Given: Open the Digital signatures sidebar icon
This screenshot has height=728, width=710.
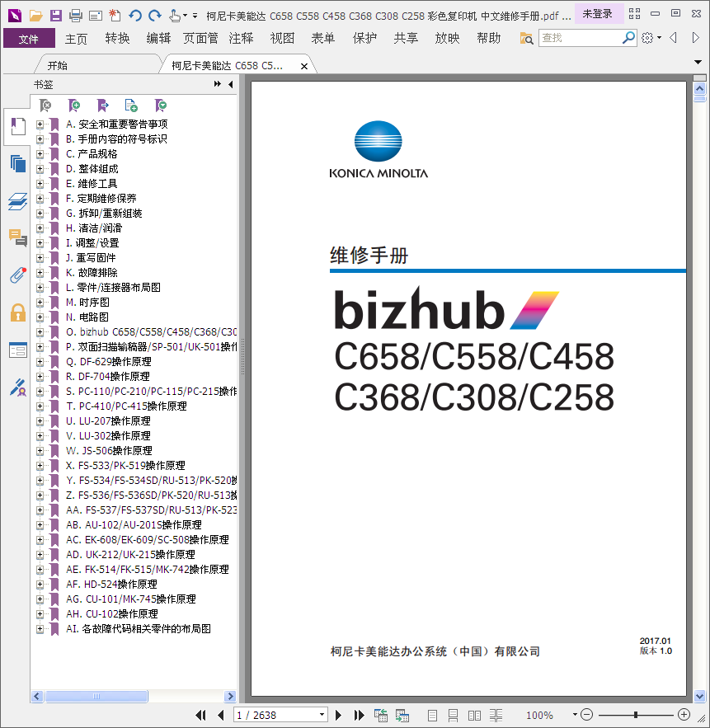Looking at the screenshot, I should (x=18, y=387).
